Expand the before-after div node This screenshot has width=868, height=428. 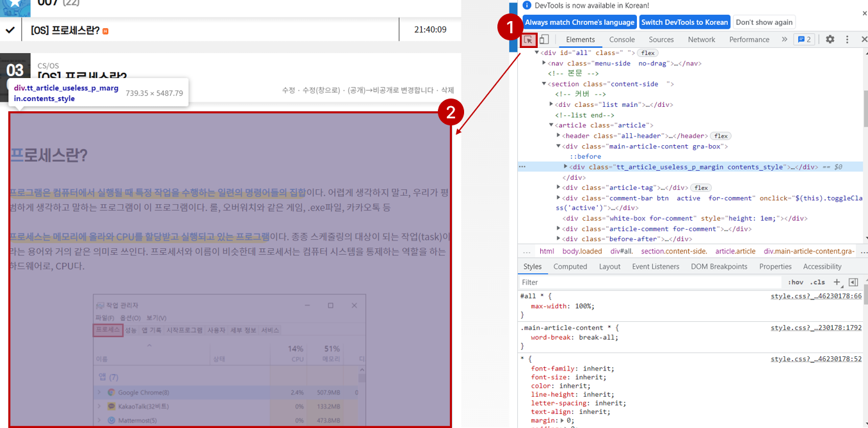[x=558, y=239]
